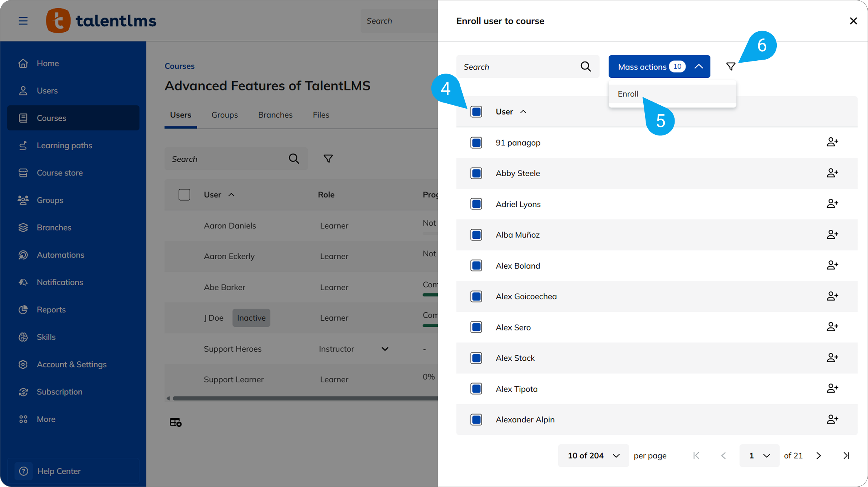Click the top header Search field
The width and height of the screenshot is (868, 487).
click(x=399, y=21)
